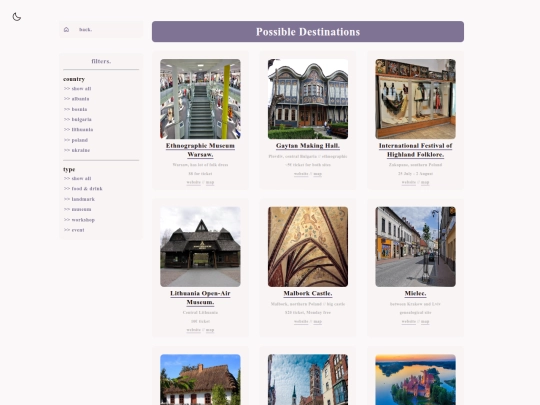The height and width of the screenshot is (405, 540).
Task: Open the Gaytan Making Hall photo
Action: (x=308, y=99)
